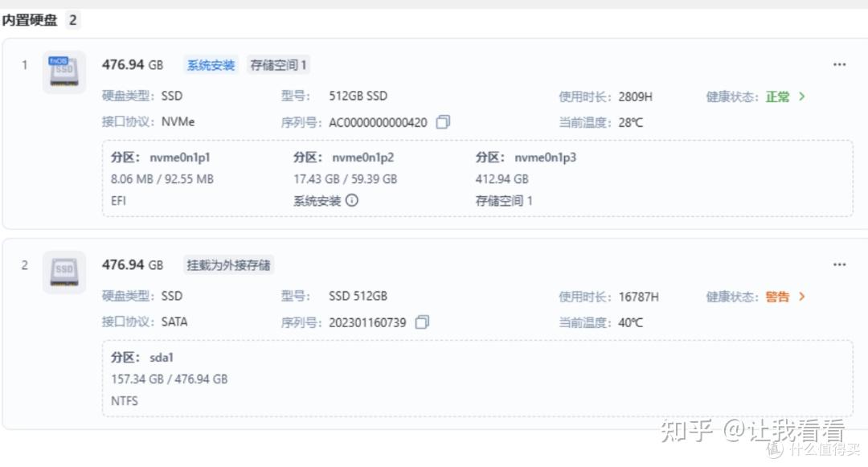Open the more options menu for disk 2
Screen dimensions: 868x467
839,265
